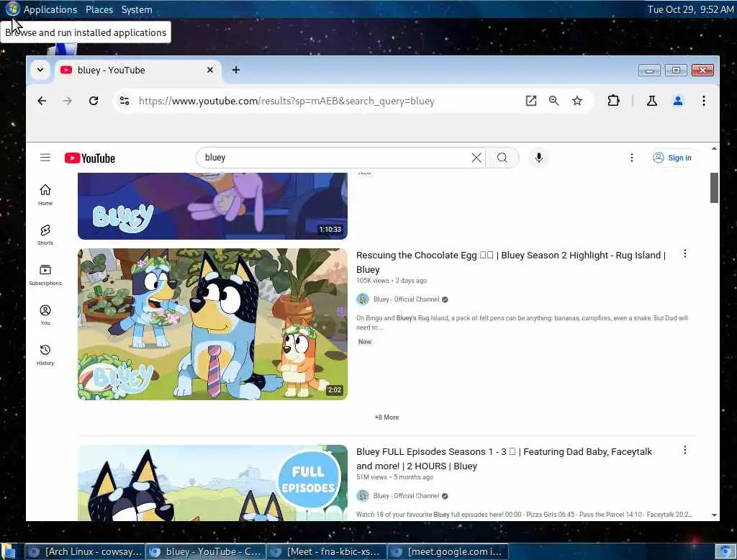Image resolution: width=737 pixels, height=560 pixels.
Task: View site information icon in address bar
Action: point(125,101)
